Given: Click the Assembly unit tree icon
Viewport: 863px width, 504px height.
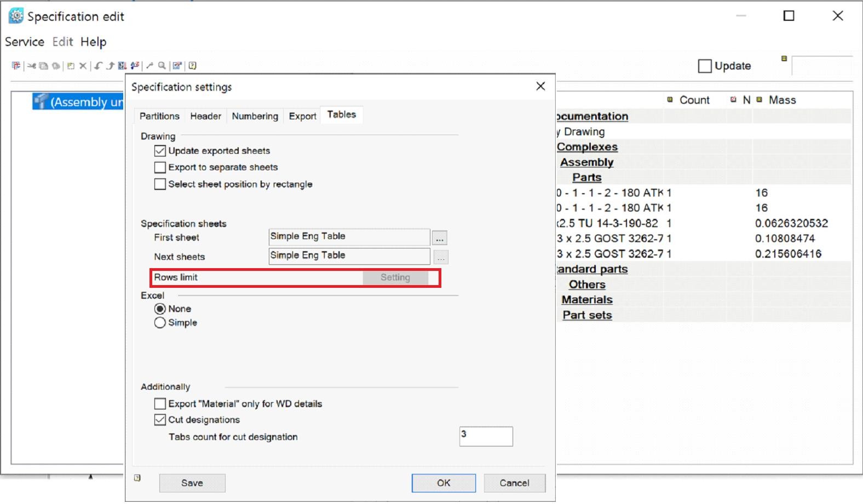Looking at the screenshot, I should [40, 101].
